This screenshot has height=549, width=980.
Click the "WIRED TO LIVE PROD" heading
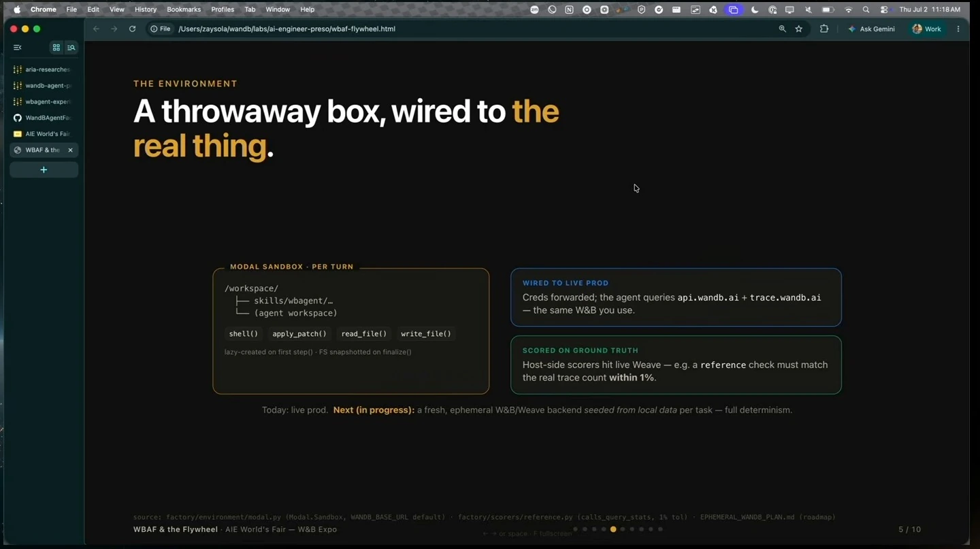[x=566, y=283]
